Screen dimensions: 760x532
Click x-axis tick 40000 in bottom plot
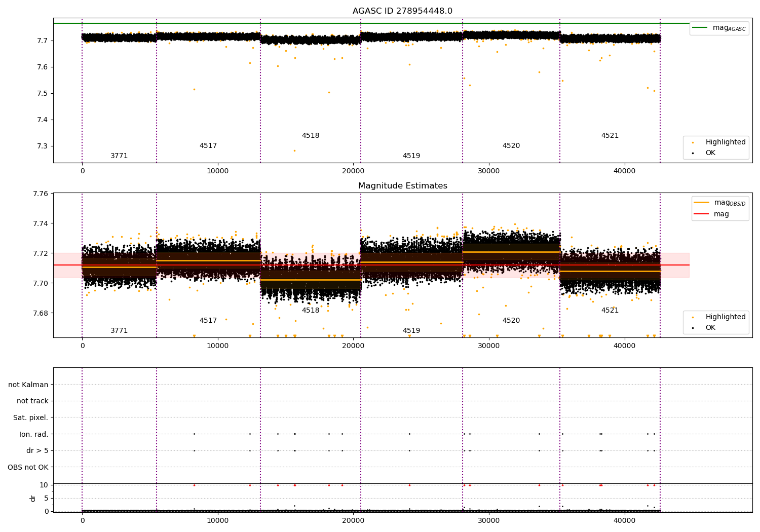[x=624, y=521]
